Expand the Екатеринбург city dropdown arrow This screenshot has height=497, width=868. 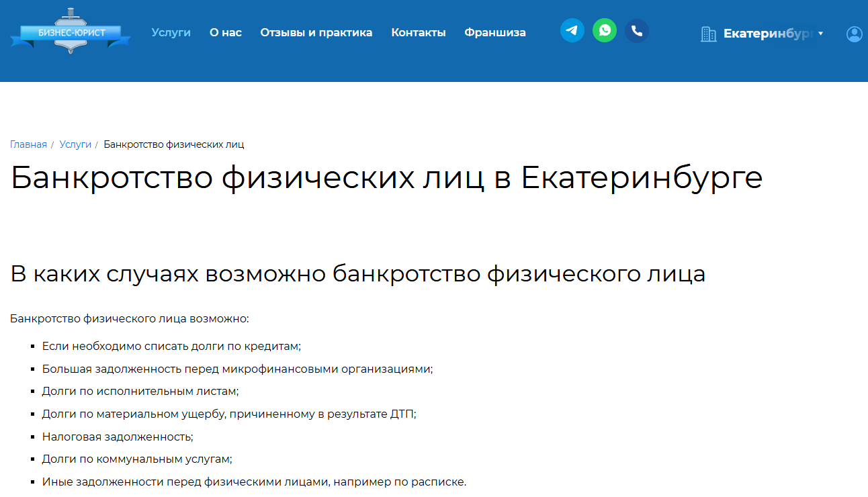coord(821,34)
